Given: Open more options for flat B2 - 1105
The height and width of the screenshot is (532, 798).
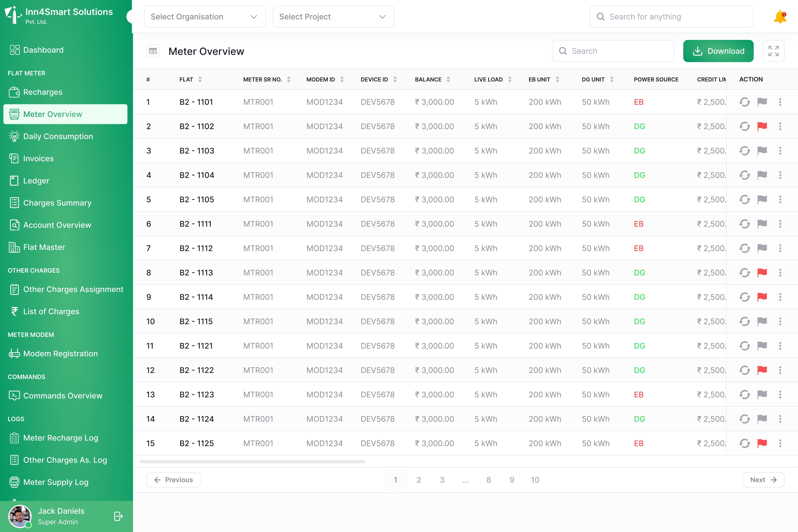Looking at the screenshot, I should click(780, 199).
